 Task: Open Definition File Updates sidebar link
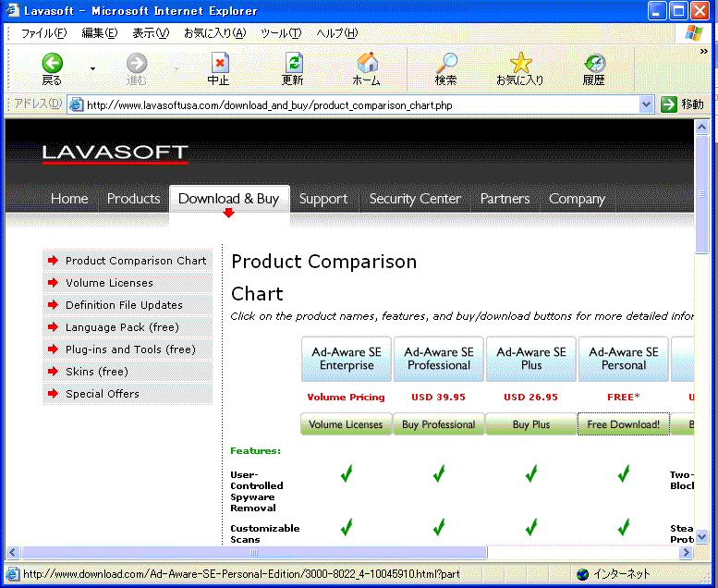point(124,305)
